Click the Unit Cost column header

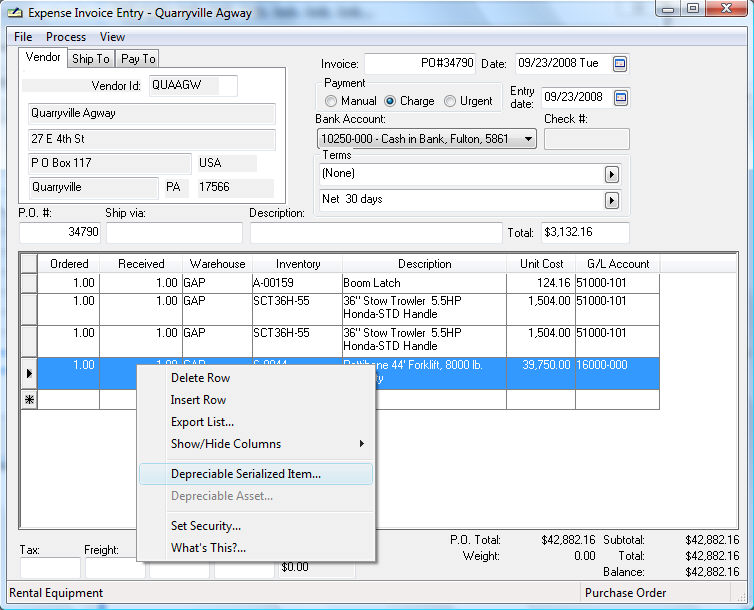click(540, 264)
